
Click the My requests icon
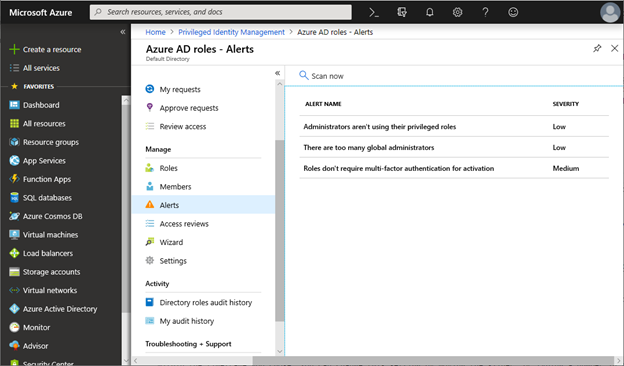[150, 89]
